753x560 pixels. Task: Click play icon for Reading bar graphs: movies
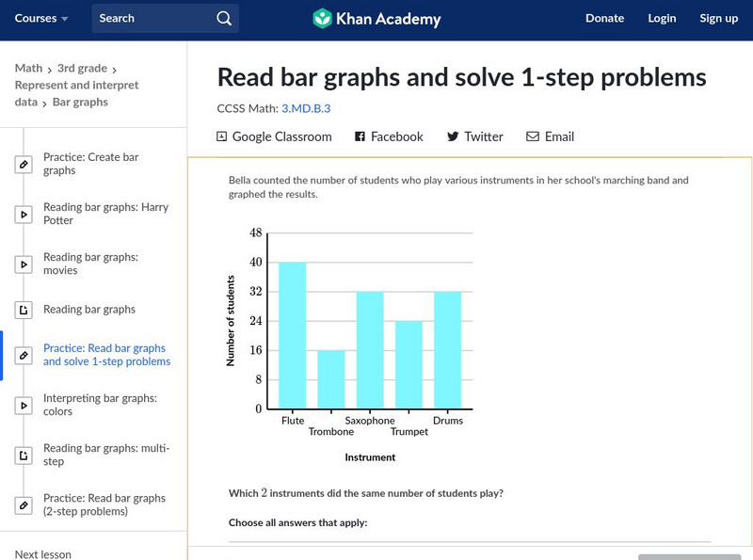click(24, 264)
